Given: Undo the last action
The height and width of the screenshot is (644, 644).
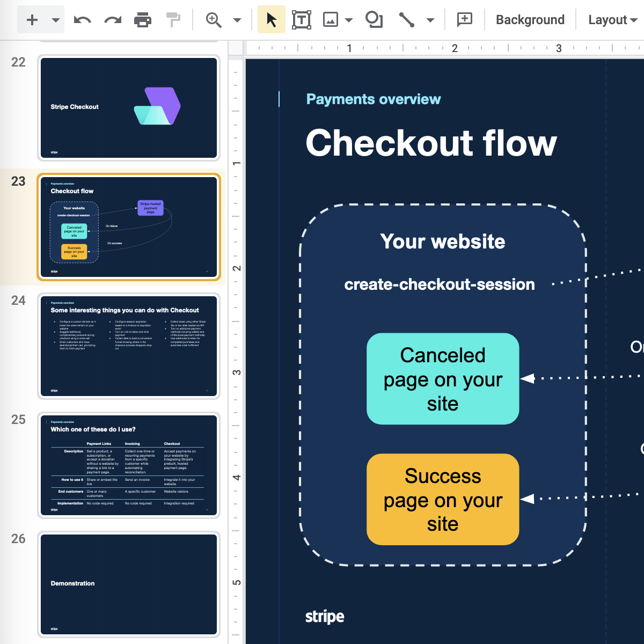Looking at the screenshot, I should point(82,20).
